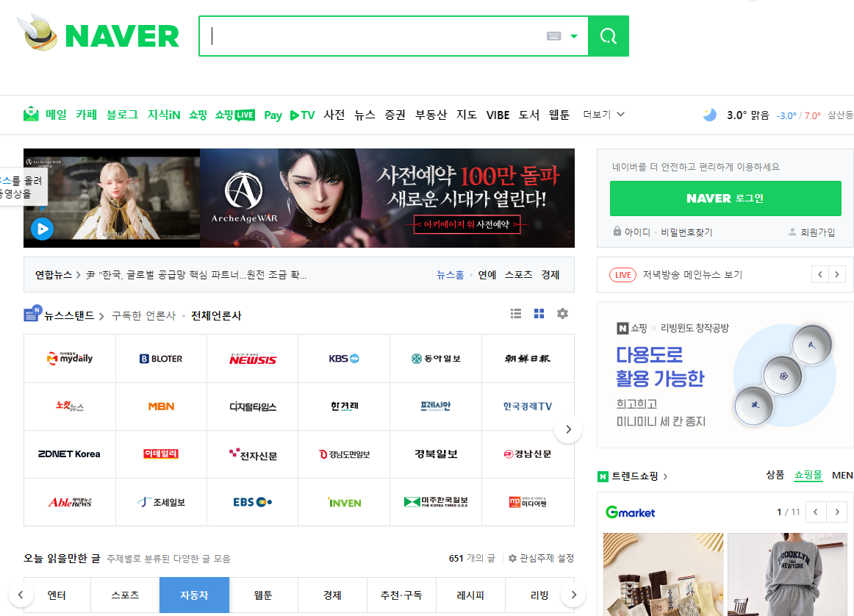Open the 경제 news link beside 스포츠
854x616 pixels.
[x=550, y=275]
